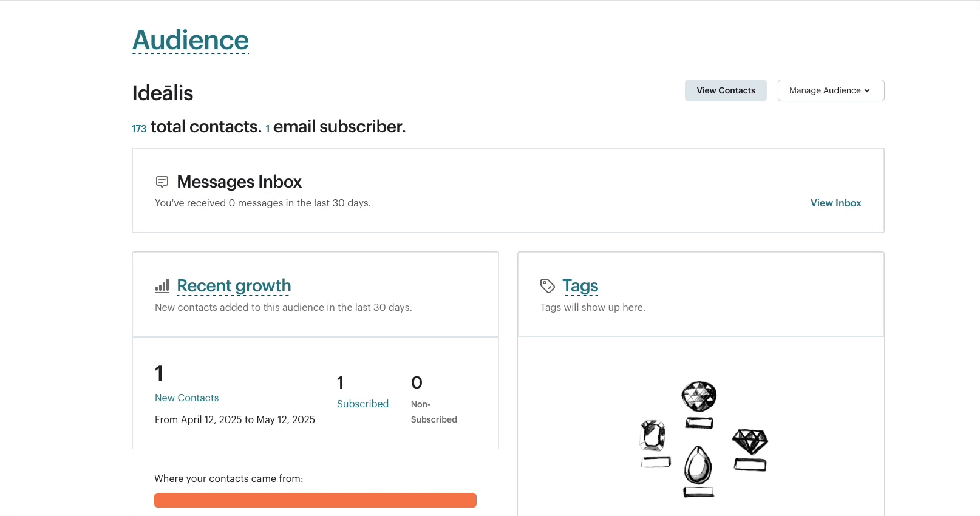Image resolution: width=980 pixels, height=516 pixels.
Task: Click the Messages Inbox speech bubble icon
Action: (162, 182)
